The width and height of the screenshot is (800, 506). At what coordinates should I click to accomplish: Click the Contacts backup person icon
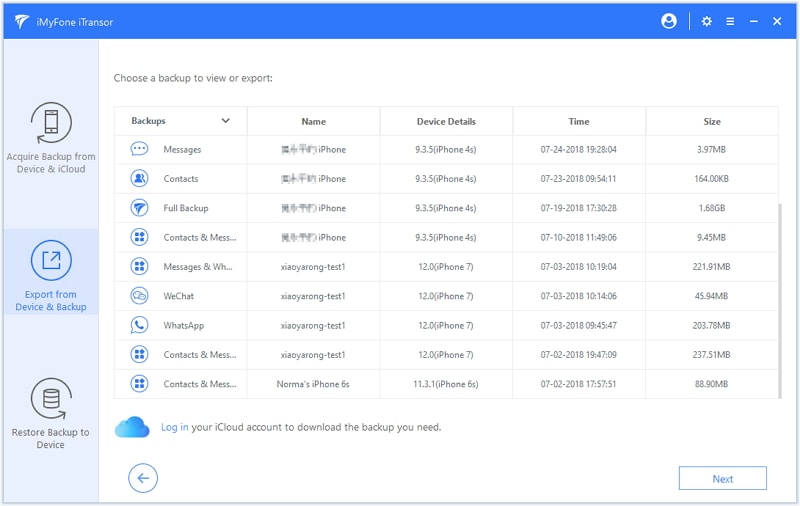(139, 179)
